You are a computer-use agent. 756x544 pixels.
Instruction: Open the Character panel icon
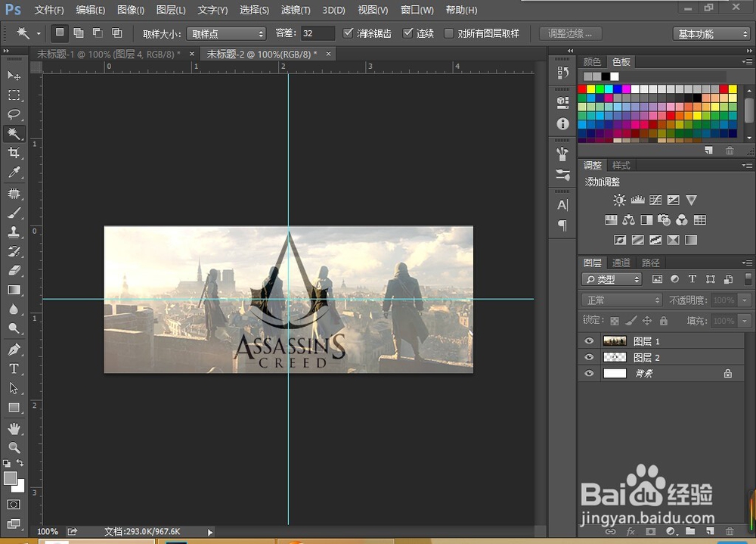click(x=562, y=205)
